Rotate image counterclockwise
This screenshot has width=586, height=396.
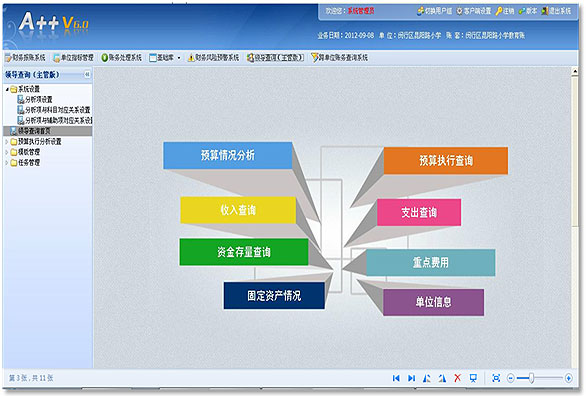tap(426, 378)
